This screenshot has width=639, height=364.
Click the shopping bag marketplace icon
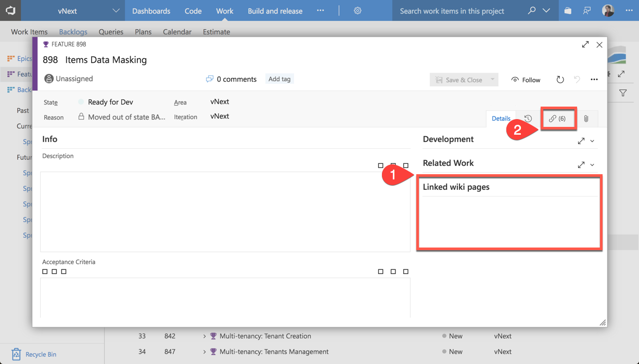click(568, 10)
